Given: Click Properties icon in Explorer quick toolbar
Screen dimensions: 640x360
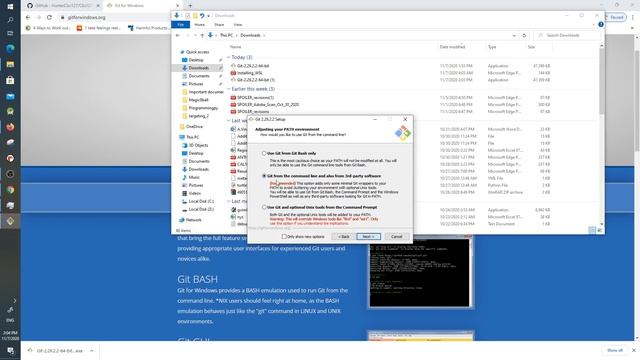Looking at the screenshot, I should [187, 16].
